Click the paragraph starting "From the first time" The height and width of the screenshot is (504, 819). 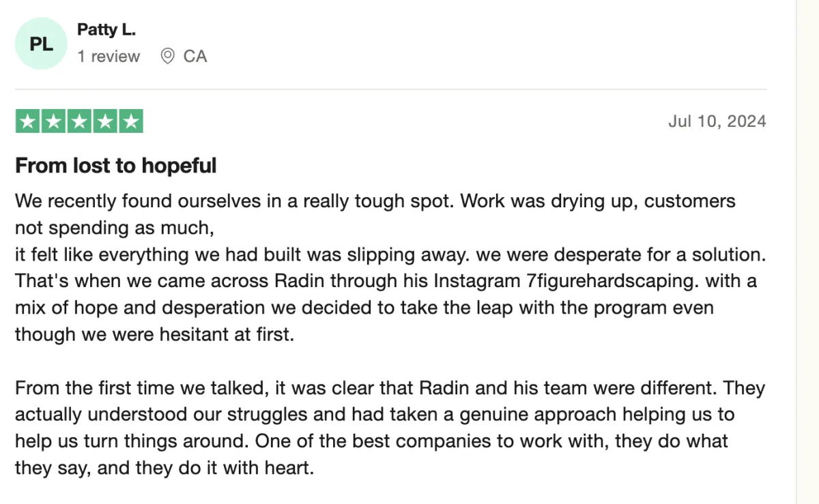click(390, 428)
